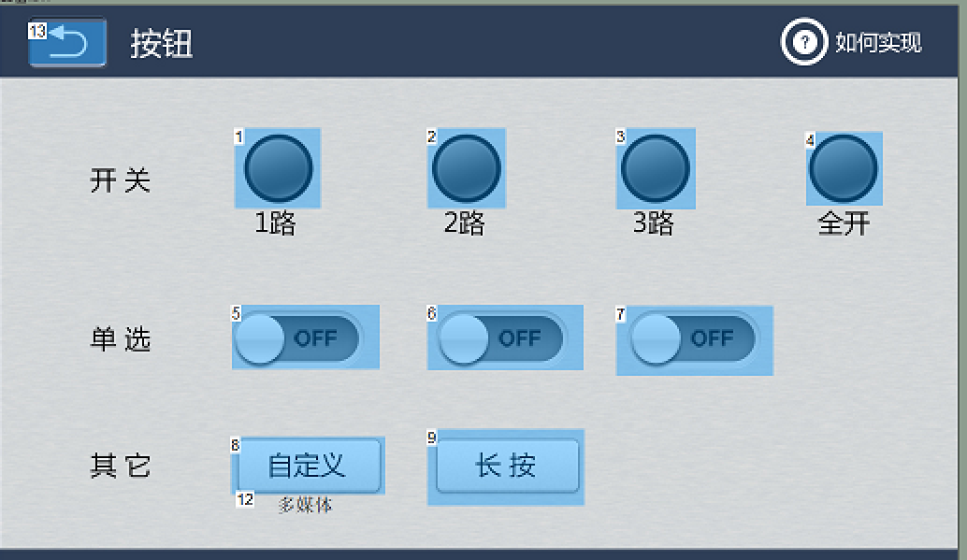Image resolution: width=967 pixels, height=560 pixels.
Task: Activate the 3路 round button
Action: (x=655, y=169)
